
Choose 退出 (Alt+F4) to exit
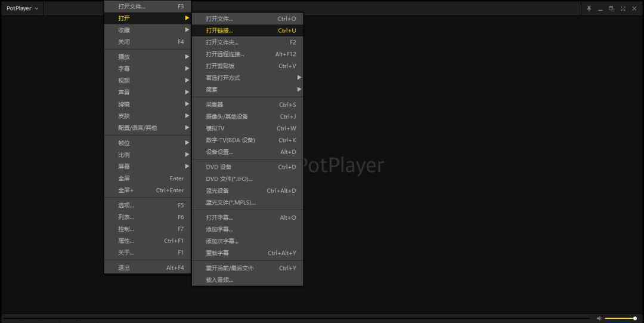click(x=147, y=267)
